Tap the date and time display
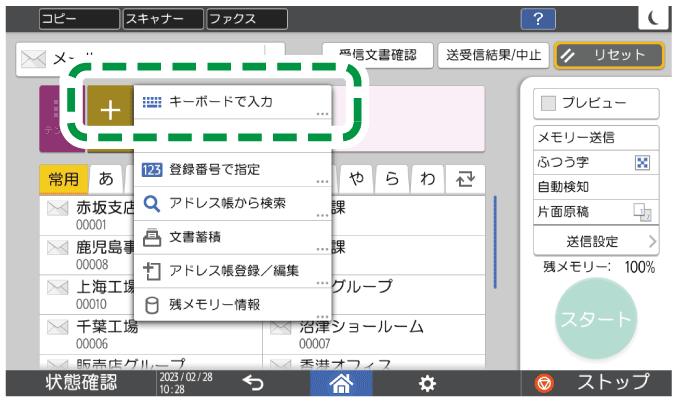This screenshot has width=675, height=400. pos(186,383)
